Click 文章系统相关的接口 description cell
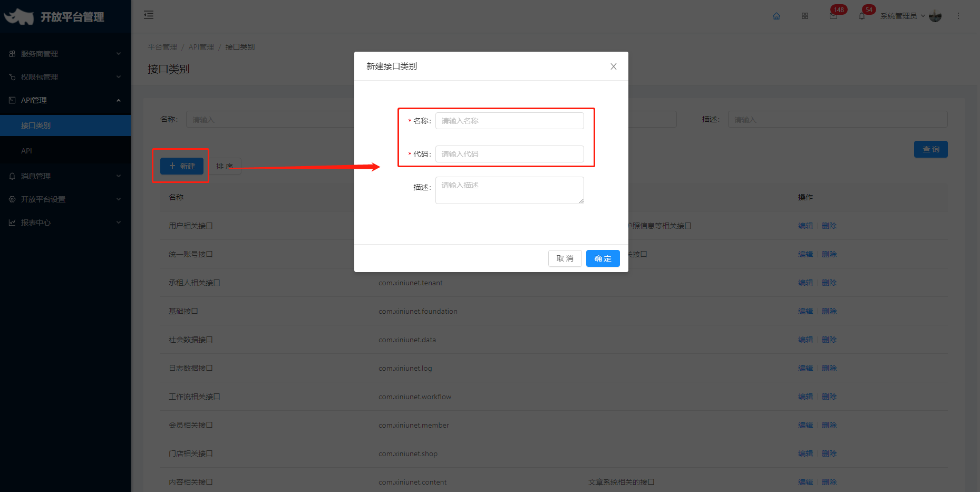Screen dimensions: 980x492 coord(621,482)
